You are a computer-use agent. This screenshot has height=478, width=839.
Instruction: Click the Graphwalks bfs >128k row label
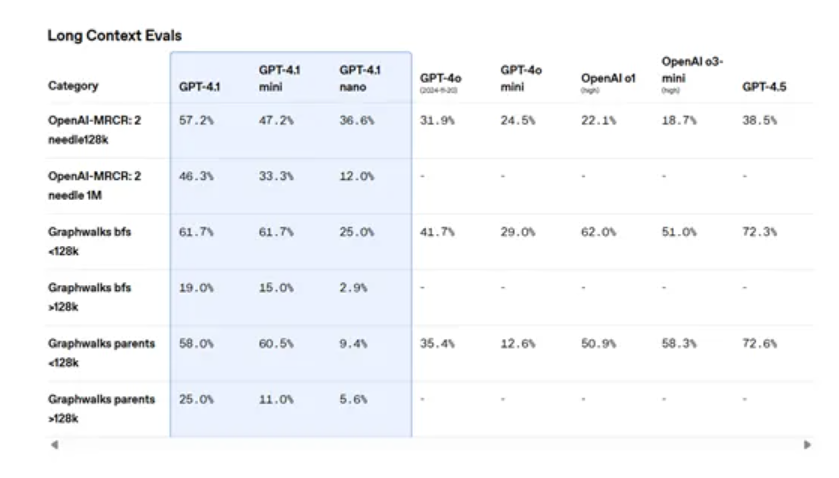click(90, 297)
